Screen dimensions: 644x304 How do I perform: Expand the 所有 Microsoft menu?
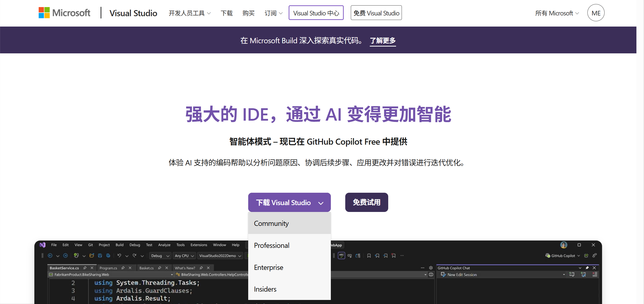(x=557, y=13)
